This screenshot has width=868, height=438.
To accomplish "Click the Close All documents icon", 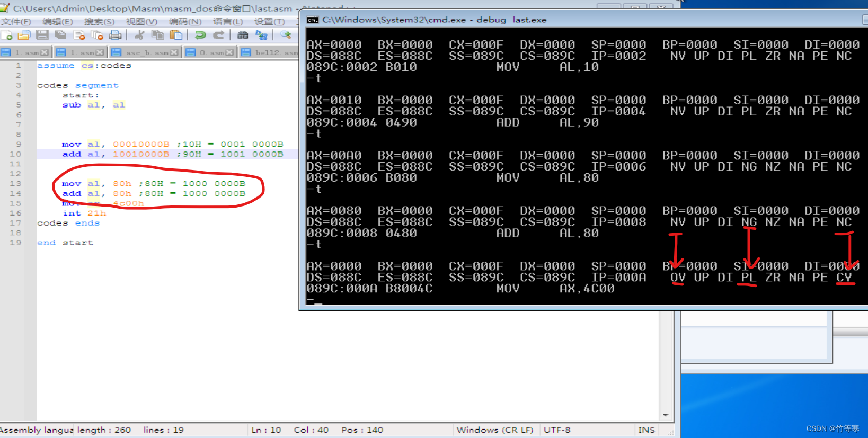I will coord(97,35).
